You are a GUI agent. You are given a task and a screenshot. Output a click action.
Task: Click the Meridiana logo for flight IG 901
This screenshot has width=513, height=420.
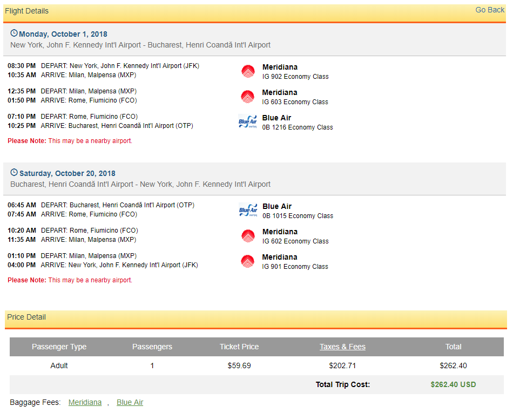248,261
